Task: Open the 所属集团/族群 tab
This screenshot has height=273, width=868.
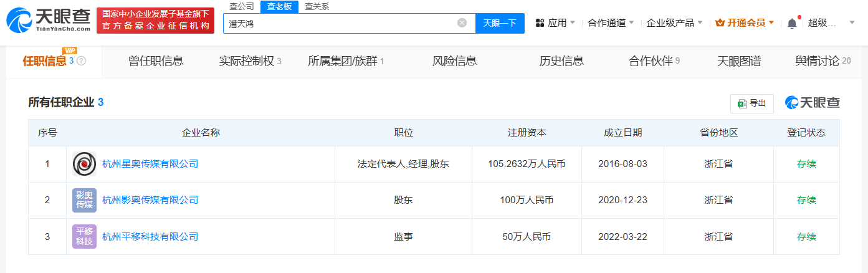Action: [x=346, y=61]
